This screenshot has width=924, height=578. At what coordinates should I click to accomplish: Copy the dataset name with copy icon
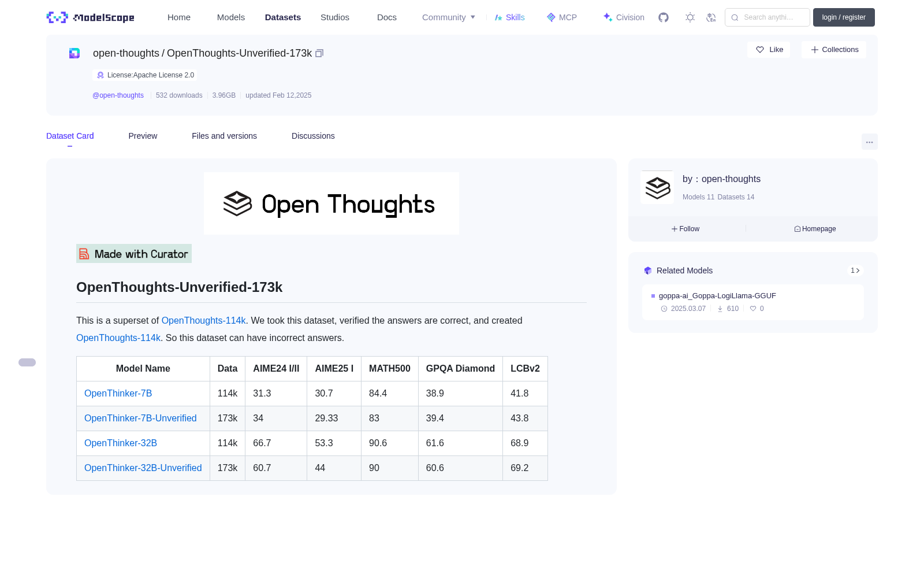click(319, 53)
